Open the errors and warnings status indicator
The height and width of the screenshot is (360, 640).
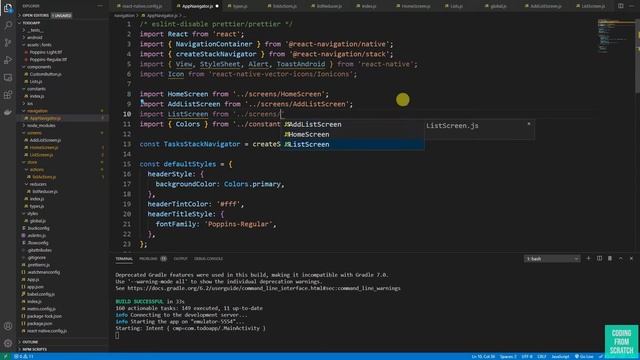[x=24, y=356]
